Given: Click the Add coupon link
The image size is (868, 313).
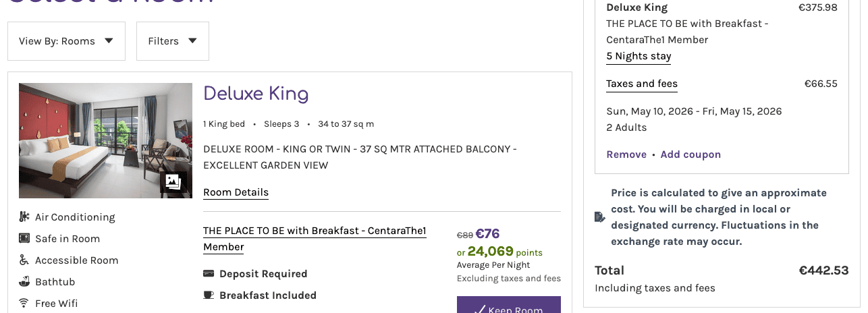Looking at the screenshot, I should 690,154.
